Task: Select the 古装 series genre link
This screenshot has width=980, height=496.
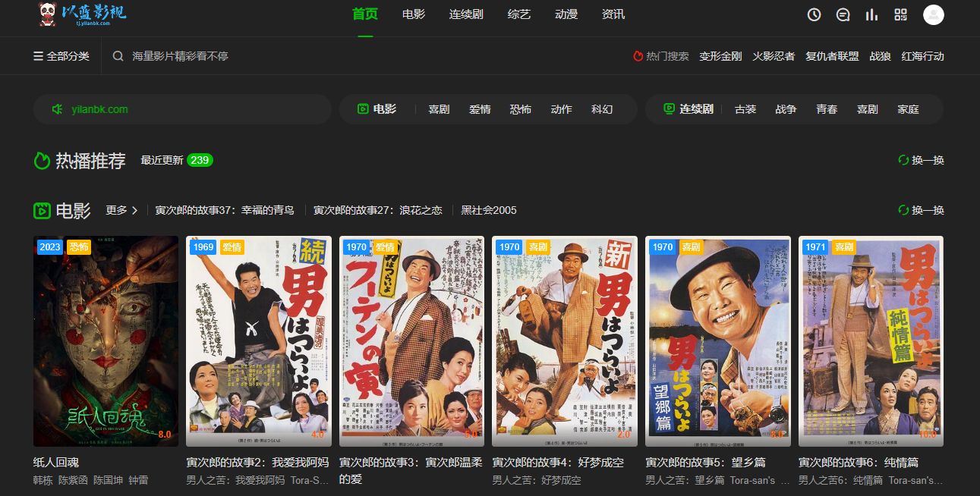Action: pyautogui.click(x=745, y=109)
